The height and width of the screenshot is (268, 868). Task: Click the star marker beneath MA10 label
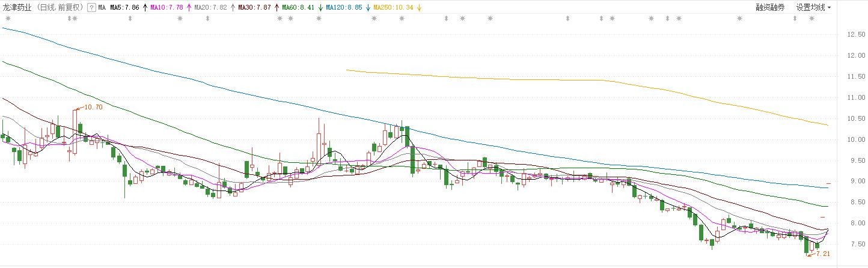[x=180, y=19]
